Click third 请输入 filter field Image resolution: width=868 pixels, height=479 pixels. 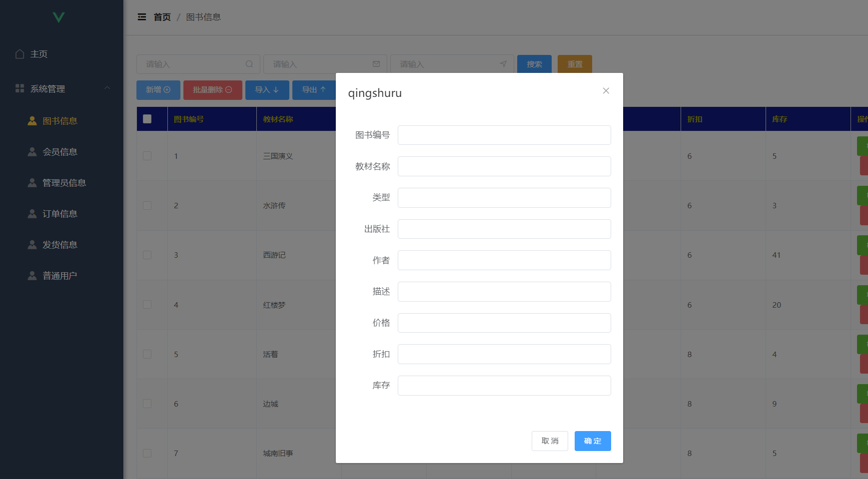(452, 64)
